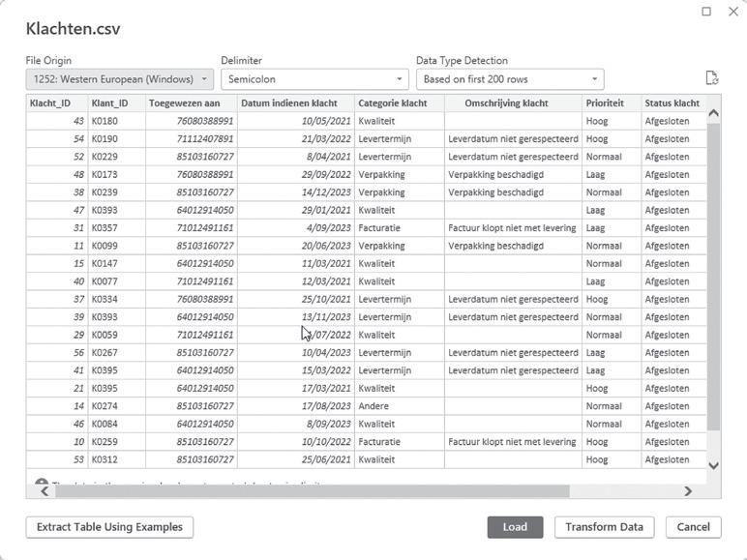The height and width of the screenshot is (560, 747).
Task: Click Extract Table Using Examples button
Action: 109,527
